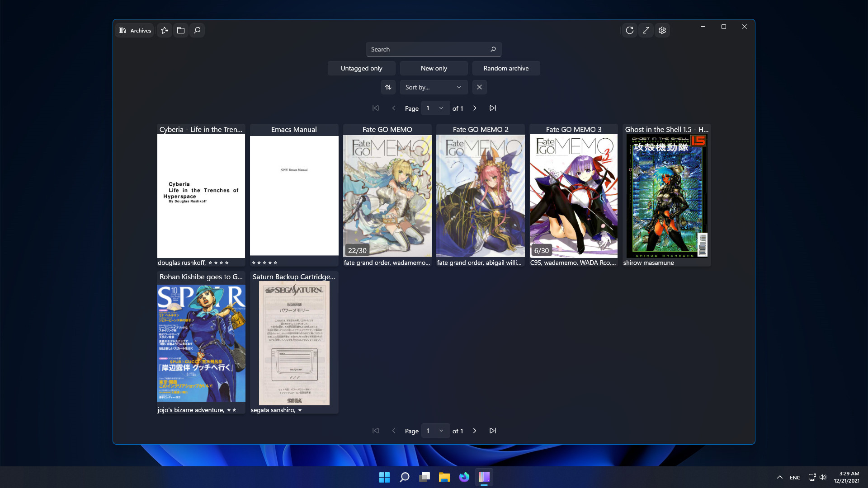Expand the Sort by dropdown
Image resolution: width=868 pixels, height=488 pixels.
click(x=434, y=87)
